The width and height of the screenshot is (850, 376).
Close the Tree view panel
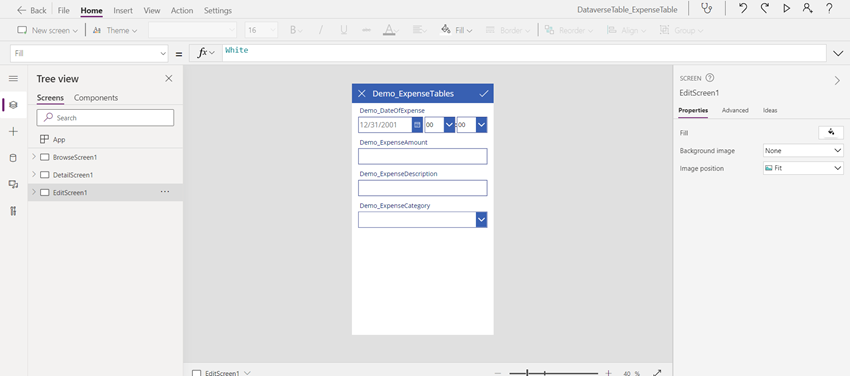[169, 79]
